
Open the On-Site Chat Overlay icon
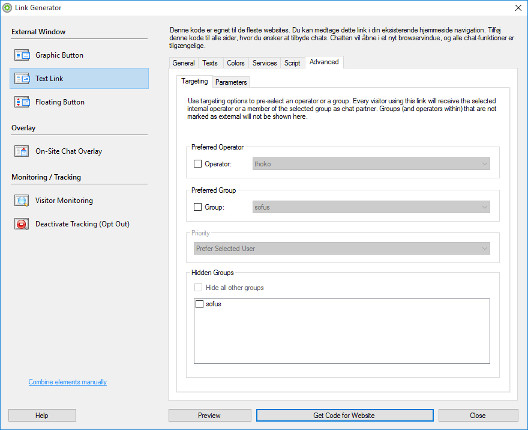22,151
